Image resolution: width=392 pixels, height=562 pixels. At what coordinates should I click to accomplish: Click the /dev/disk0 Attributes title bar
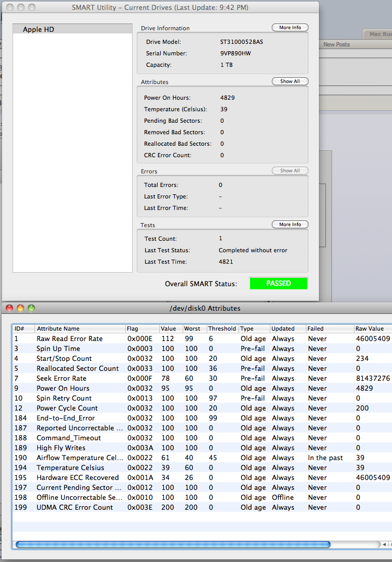coord(205,308)
